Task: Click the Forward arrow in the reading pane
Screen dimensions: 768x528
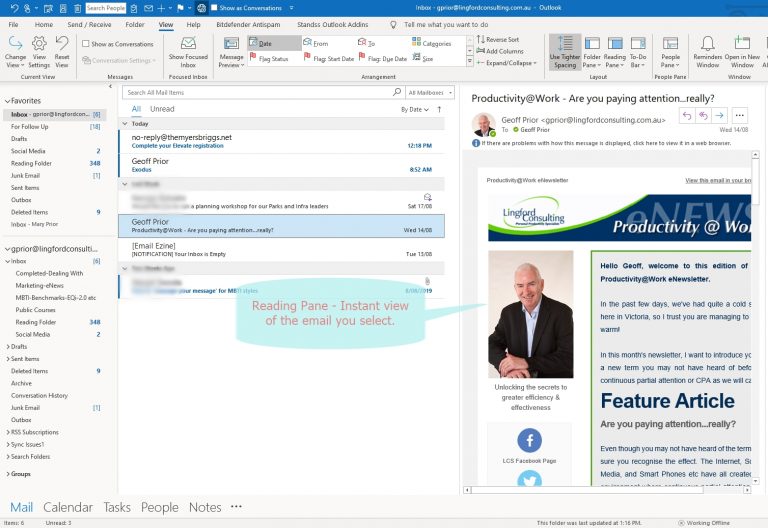Action: point(720,116)
